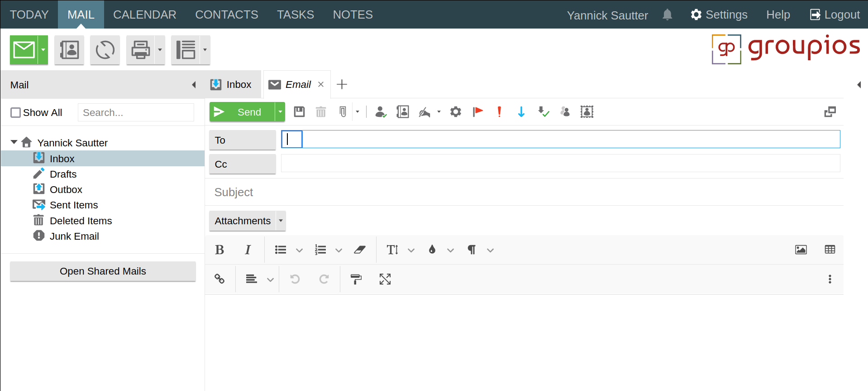
Task: Click Open Shared Mails button
Action: [103, 271]
